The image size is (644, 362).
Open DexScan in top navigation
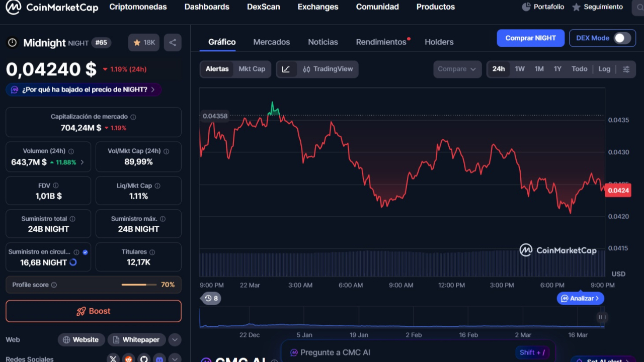coord(264,7)
